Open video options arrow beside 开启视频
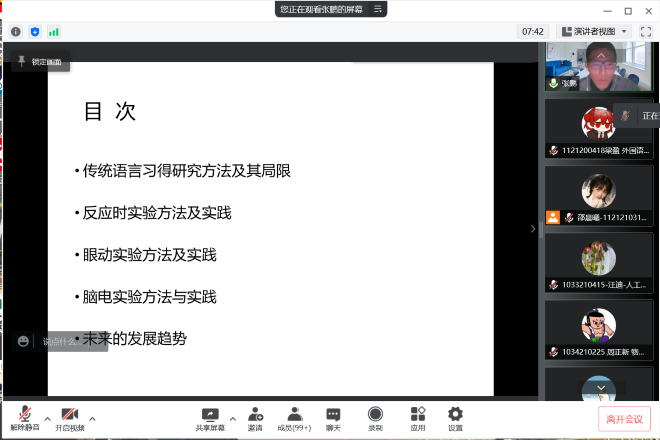The width and height of the screenshot is (660, 440). (92, 419)
